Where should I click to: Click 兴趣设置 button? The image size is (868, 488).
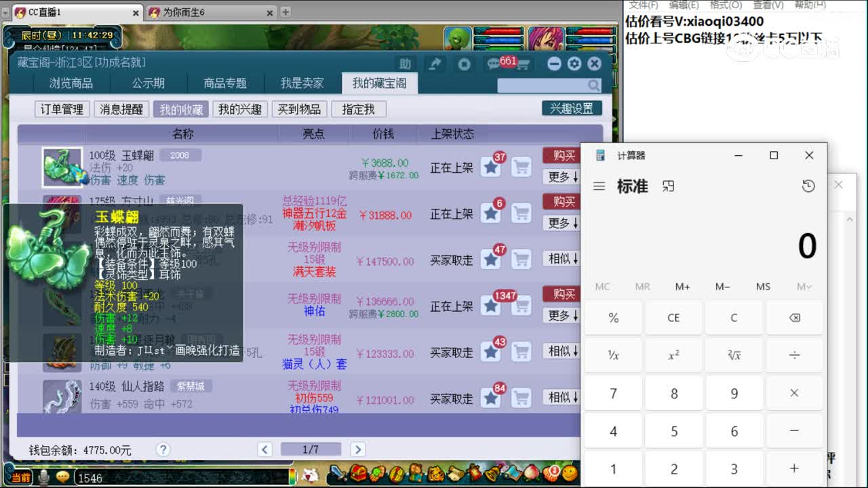572,108
